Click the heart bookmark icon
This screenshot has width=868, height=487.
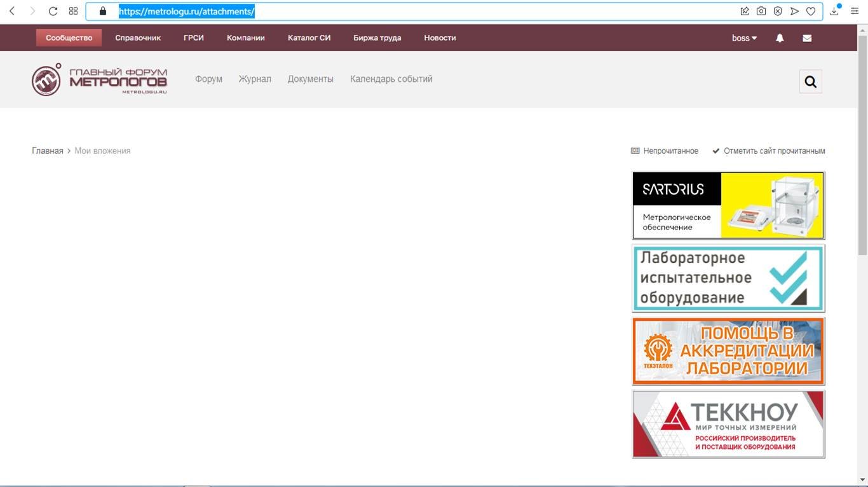[811, 11]
